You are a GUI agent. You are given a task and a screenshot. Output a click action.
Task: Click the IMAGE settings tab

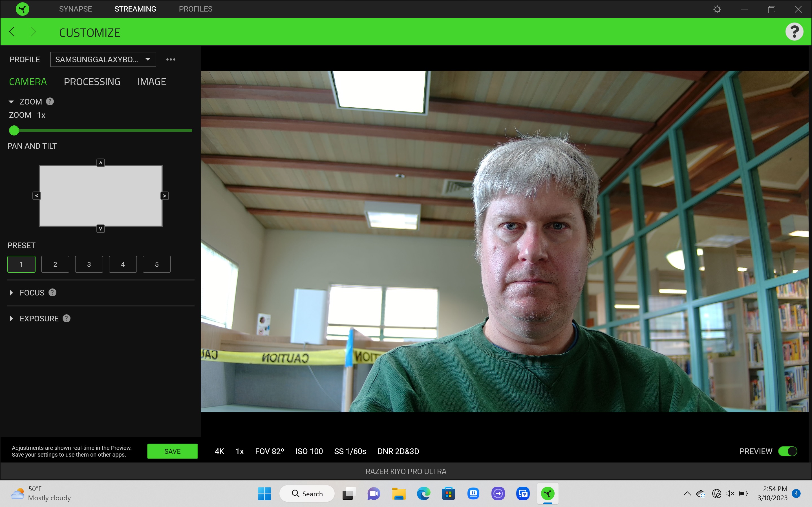pos(151,82)
